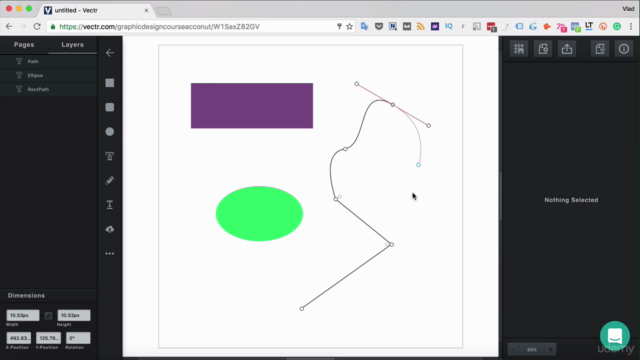The image size is (640, 360).
Task: Open the more tools ellipsis menu
Action: pyautogui.click(x=110, y=253)
